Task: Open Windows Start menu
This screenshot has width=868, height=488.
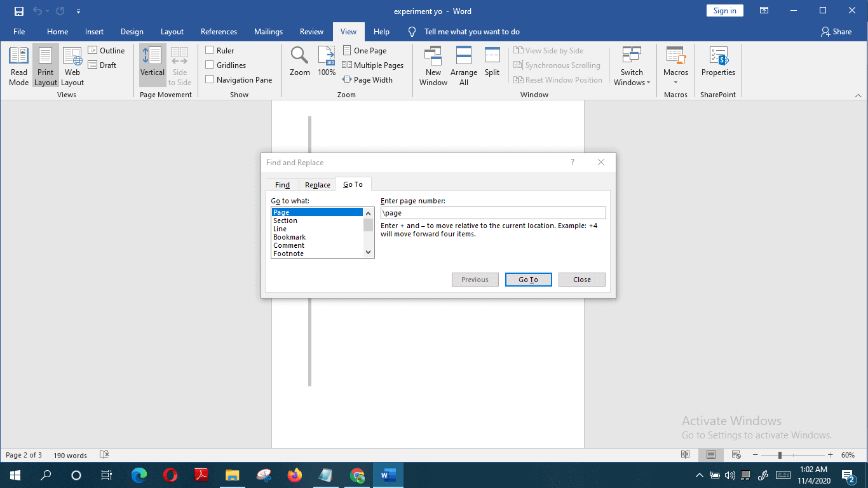Action: tap(15, 475)
